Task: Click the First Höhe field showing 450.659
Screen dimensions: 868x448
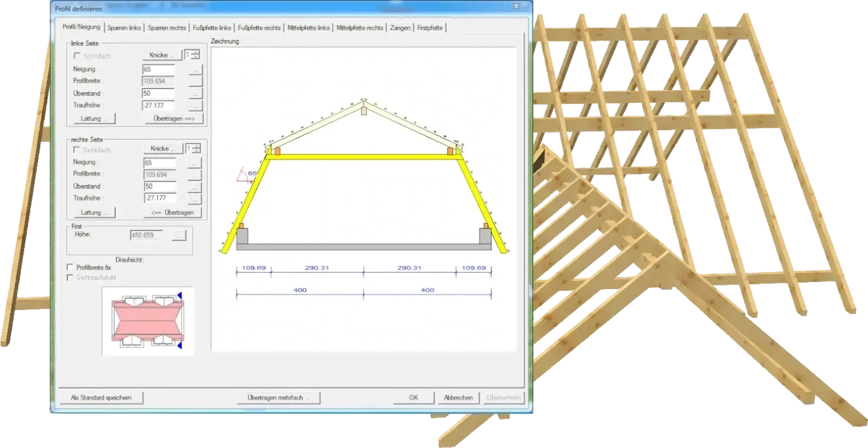Action: [147, 235]
